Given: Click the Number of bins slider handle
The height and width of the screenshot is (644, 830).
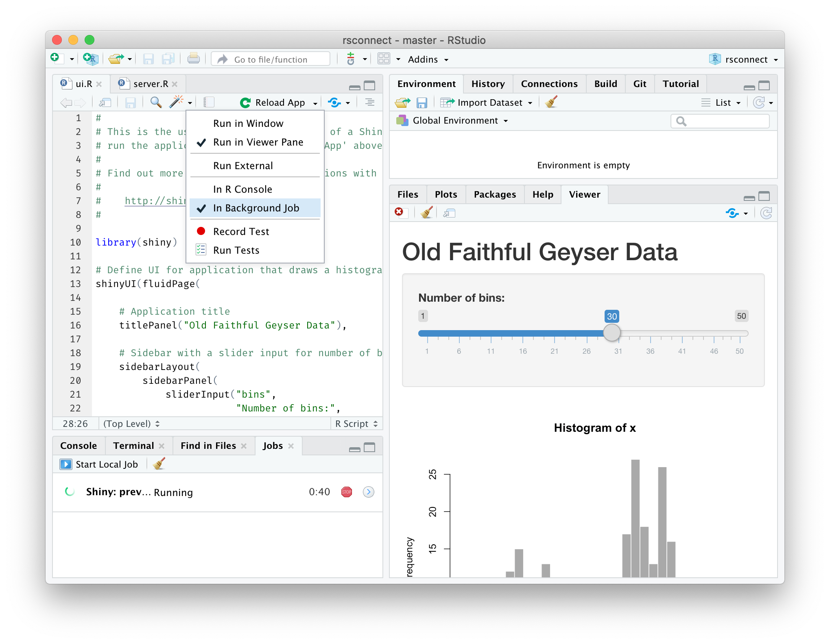Looking at the screenshot, I should tap(612, 333).
